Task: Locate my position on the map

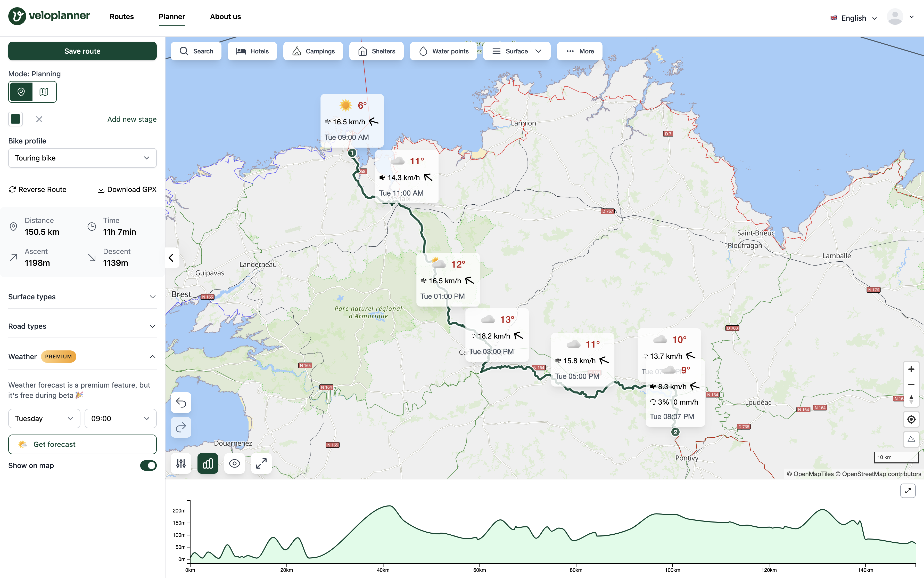Action: (x=911, y=419)
